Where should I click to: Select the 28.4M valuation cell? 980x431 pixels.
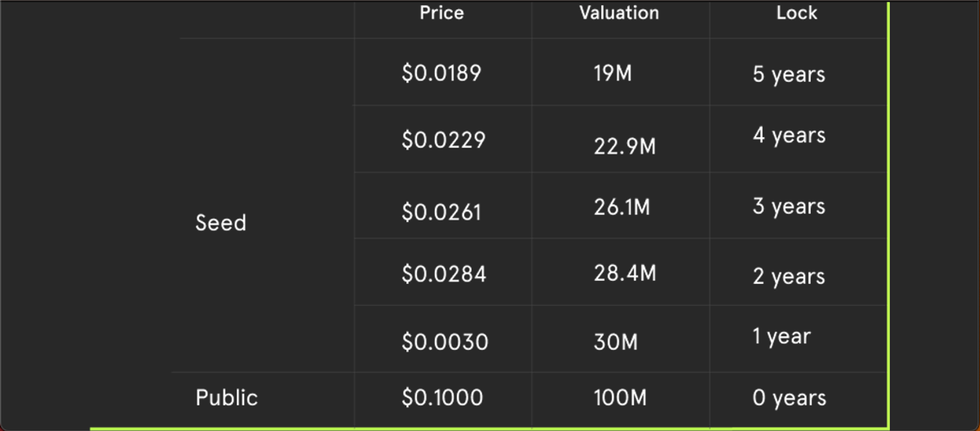625,273
